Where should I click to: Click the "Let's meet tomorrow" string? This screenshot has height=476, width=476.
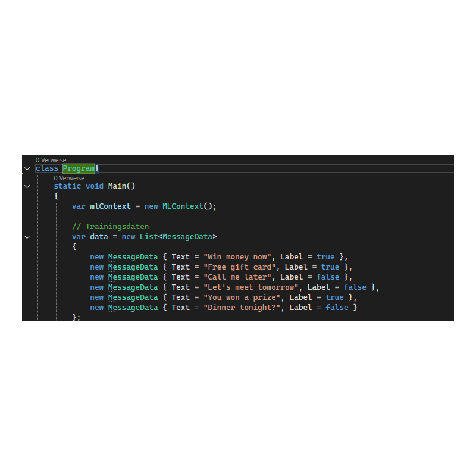[251, 287]
